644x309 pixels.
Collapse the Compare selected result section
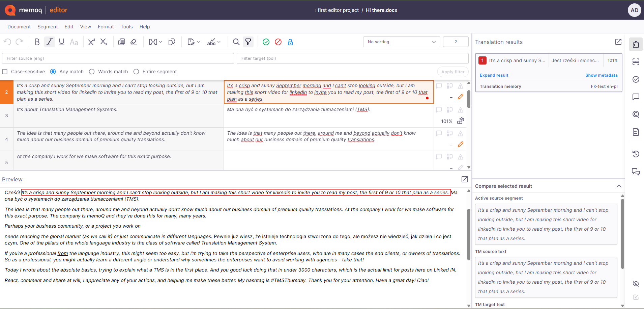(619, 186)
